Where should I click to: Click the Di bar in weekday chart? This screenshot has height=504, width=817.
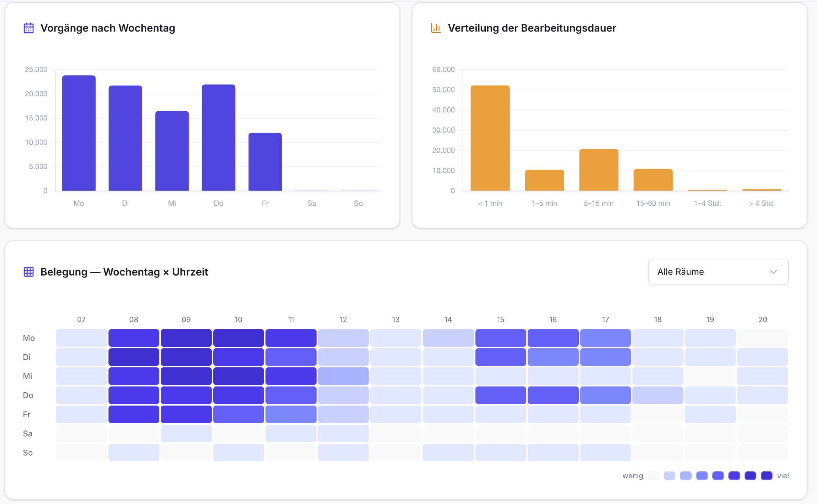coord(125,138)
